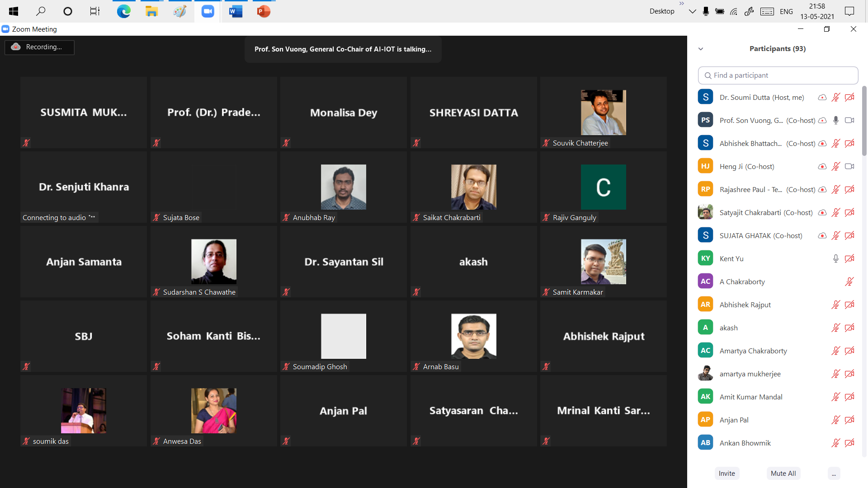The width and height of the screenshot is (868, 488).
Task: Click Rajashree Paul's RP avatar
Action: coord(705,189)
